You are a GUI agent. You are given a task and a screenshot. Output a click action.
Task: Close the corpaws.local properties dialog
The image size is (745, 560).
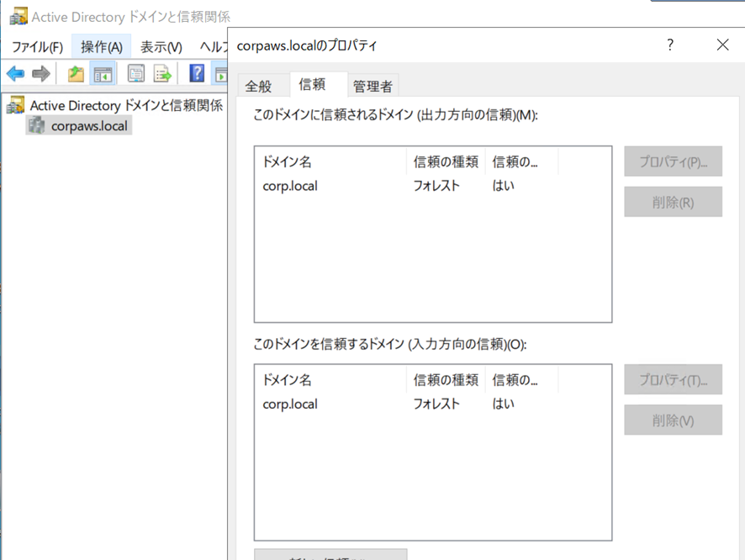pos(722,45)
